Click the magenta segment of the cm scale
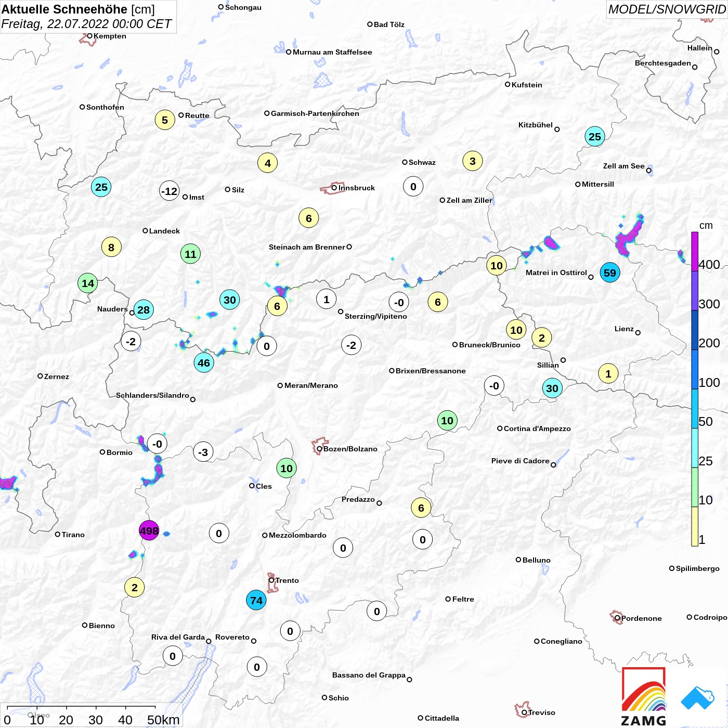 pyautogui.click(x=695, y=252)
